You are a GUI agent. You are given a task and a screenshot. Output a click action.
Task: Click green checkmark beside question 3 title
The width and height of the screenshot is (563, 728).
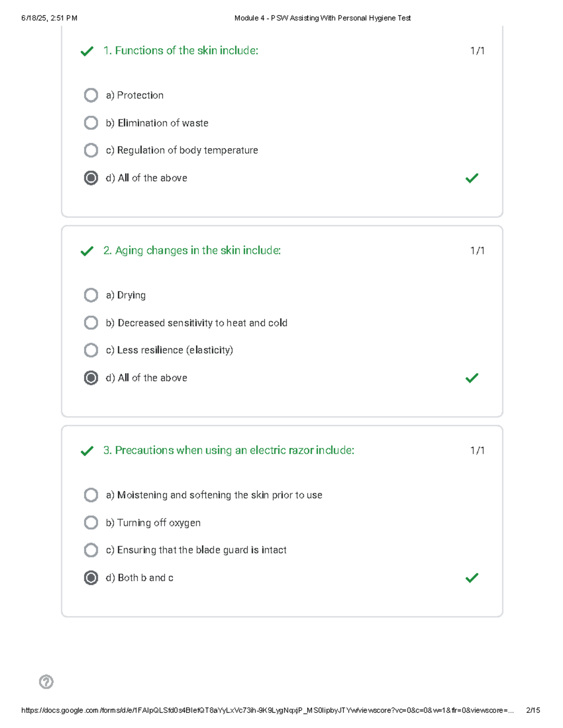tap(87, 451)
